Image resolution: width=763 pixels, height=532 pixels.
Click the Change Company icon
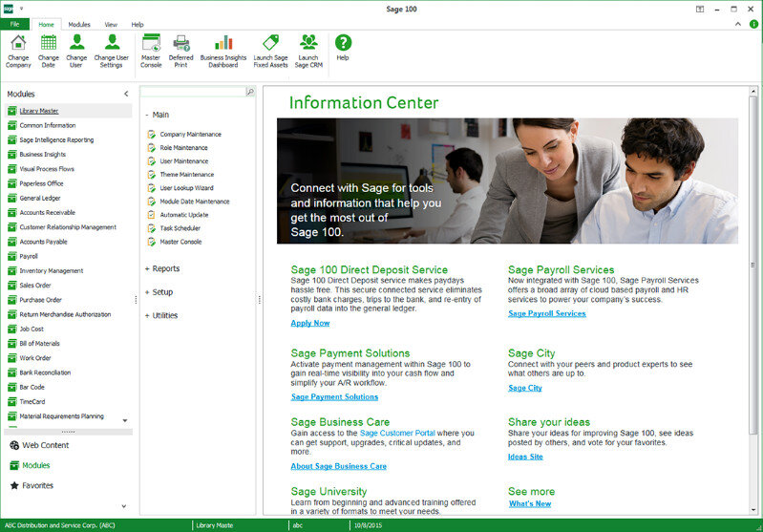coord(18,43)
